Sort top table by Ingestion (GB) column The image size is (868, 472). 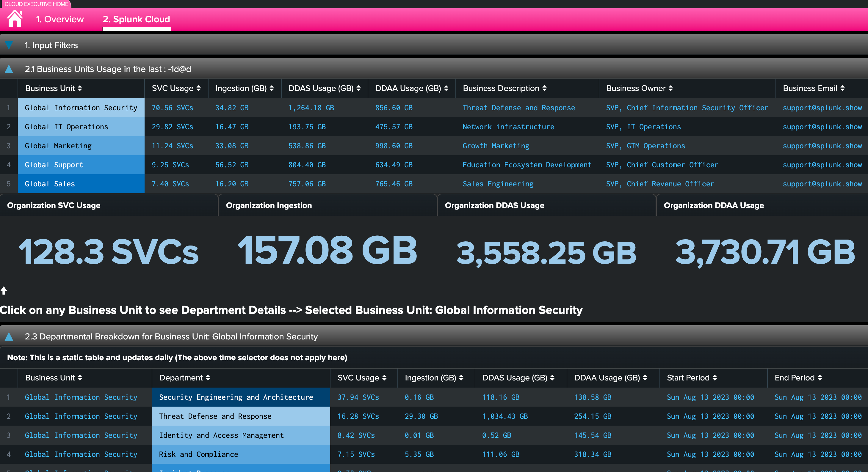[x=245, y=88]
